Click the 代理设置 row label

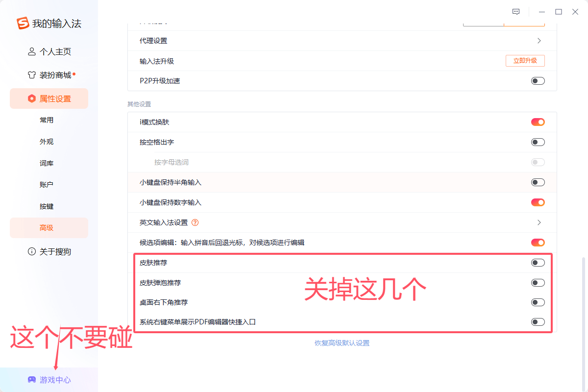coord(153,41)
